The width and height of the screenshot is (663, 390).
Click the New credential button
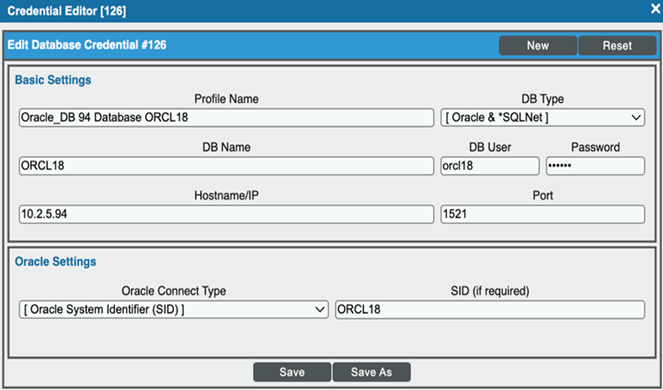(538, 45)
